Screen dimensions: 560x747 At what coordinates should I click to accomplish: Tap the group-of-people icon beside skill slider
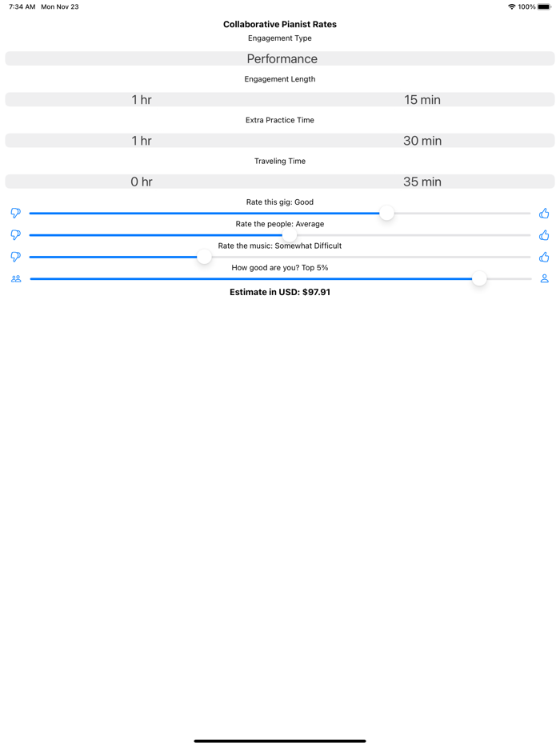(16, 279)
